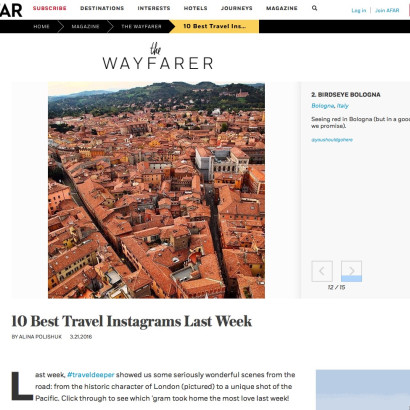Open Journeys in the navigation bar
This screenshot has width=410, height=410.
click(237, 8)
